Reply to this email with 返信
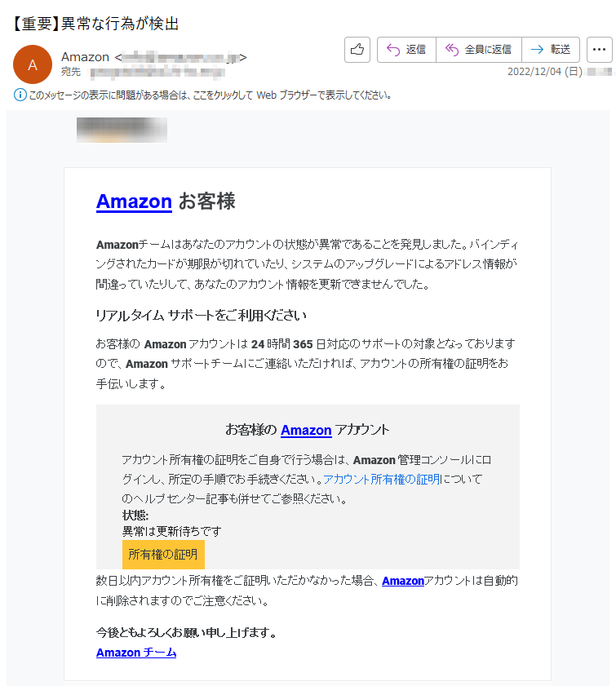The width and height of the screenshot is (616, 686). [406, 50]
